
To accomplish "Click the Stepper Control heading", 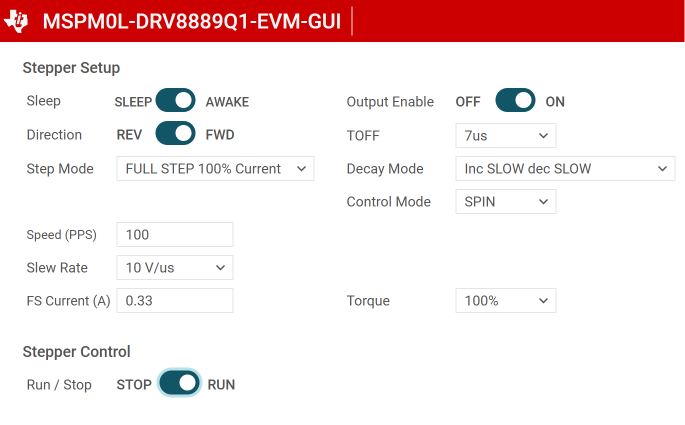I will pyautogui.click(x=76, y=352).
